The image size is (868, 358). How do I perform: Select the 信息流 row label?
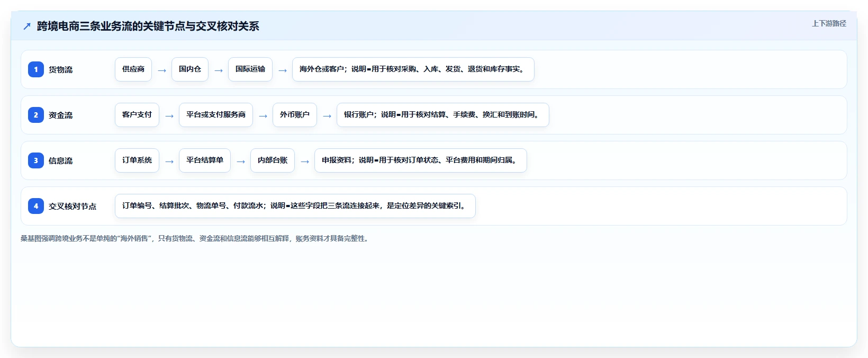click(x=61, y=160)
